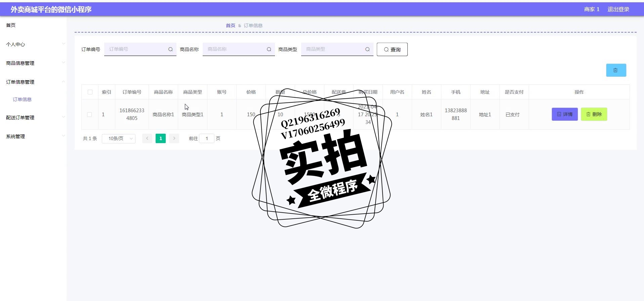Expand 系统管理 sidebar menu
The height and width of the screenshot is (301, 644).
(x=33, y=136)
